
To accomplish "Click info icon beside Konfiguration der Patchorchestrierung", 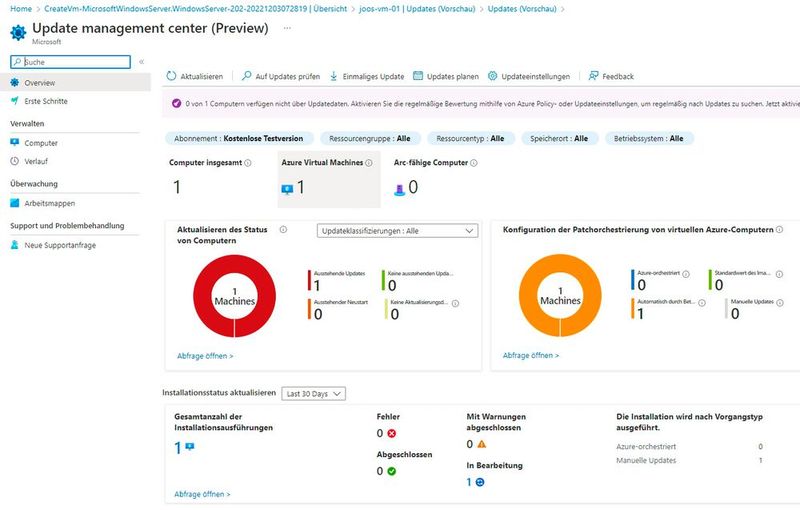I will click(780, 230).
